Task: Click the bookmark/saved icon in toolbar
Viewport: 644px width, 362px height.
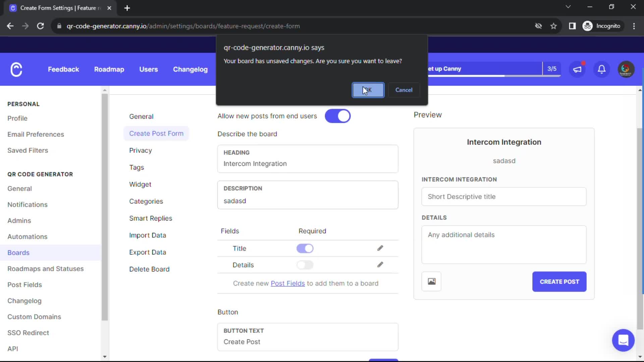Action: tap(554, 26)
